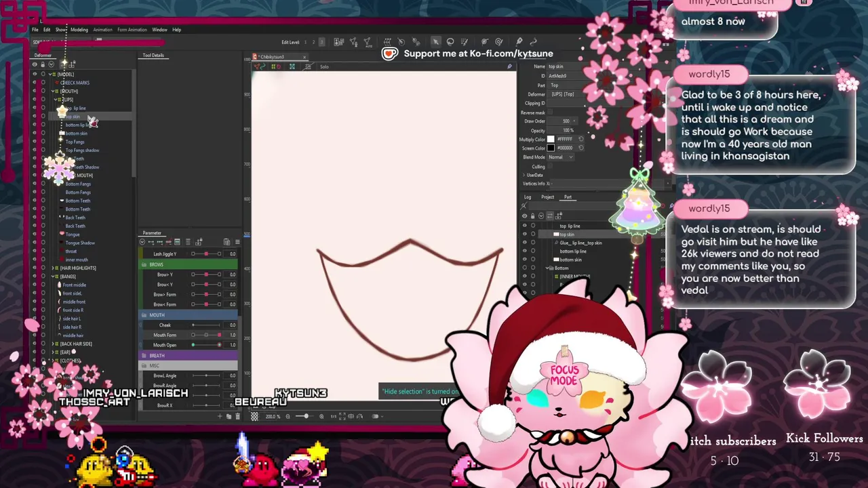Collapse the [LIPS] tree node
The width and height of the screenshot is (868, 488).
pyautogui.click(x=56, y=100)
